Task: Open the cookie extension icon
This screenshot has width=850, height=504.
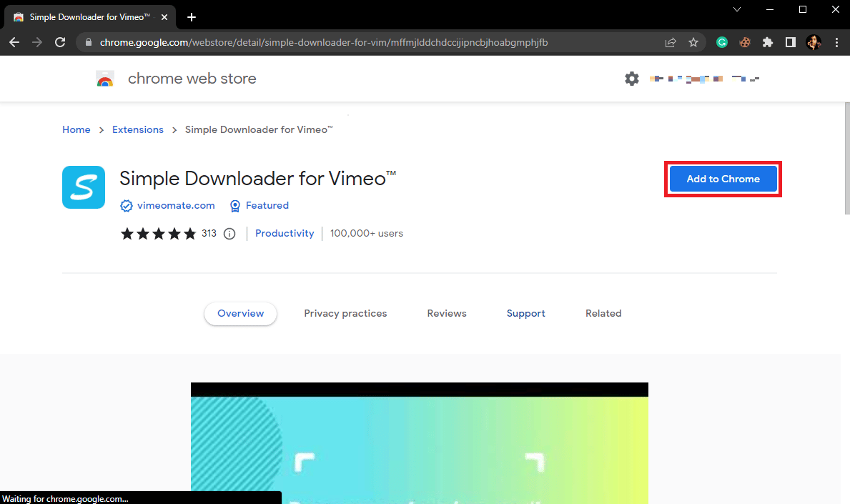Action: [745, 42]
